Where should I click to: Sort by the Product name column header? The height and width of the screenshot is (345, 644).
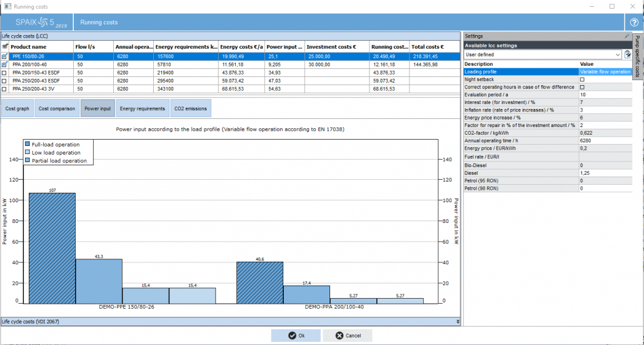point(41,47)
